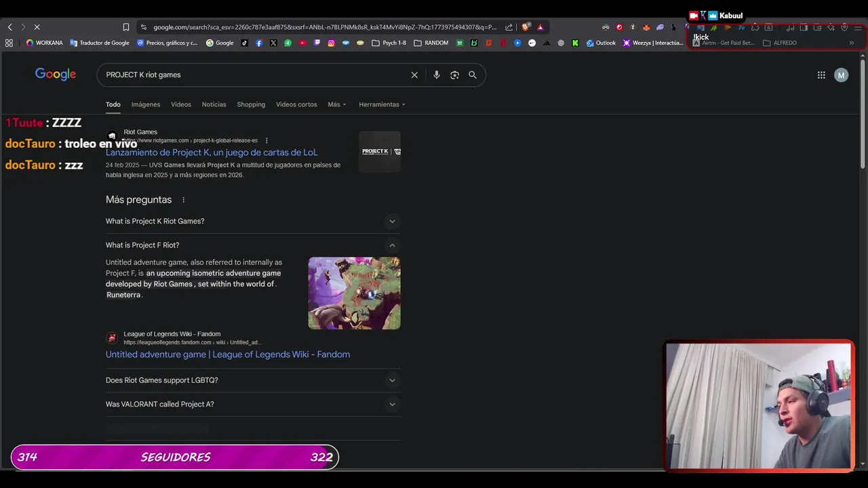The width and height of the screenshot is (868, 488).
Task: Open the WhatsApp bookmark
Action: click(288, 43)
